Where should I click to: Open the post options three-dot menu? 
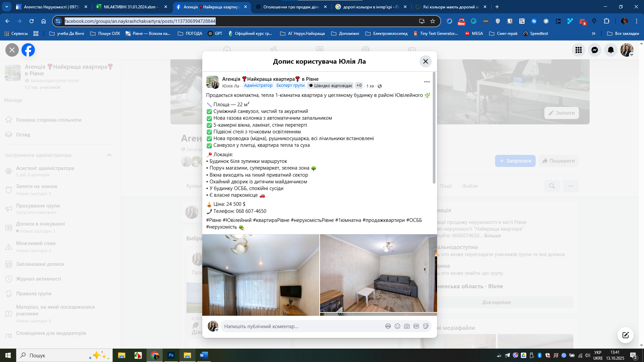point(427,82)
